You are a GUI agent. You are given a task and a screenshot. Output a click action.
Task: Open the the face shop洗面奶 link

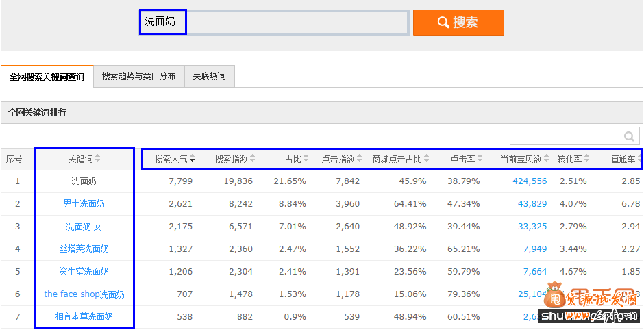coord(84,294)
